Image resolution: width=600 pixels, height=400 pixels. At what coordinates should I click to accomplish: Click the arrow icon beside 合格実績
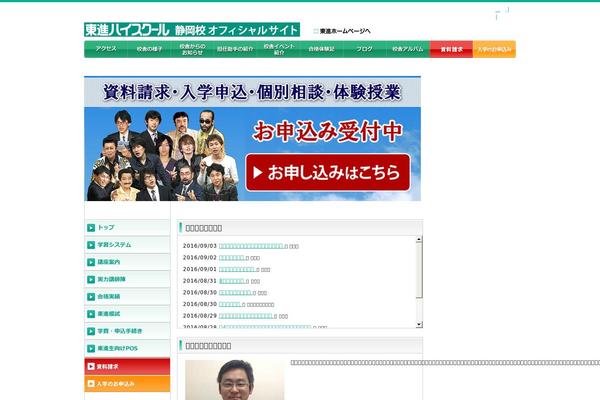coord(91,297)
